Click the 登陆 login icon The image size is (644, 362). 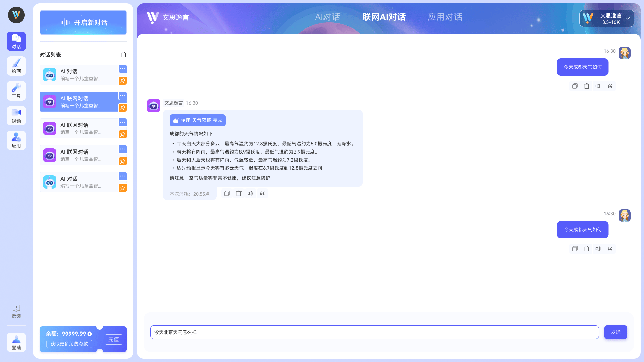click(16, 342)
